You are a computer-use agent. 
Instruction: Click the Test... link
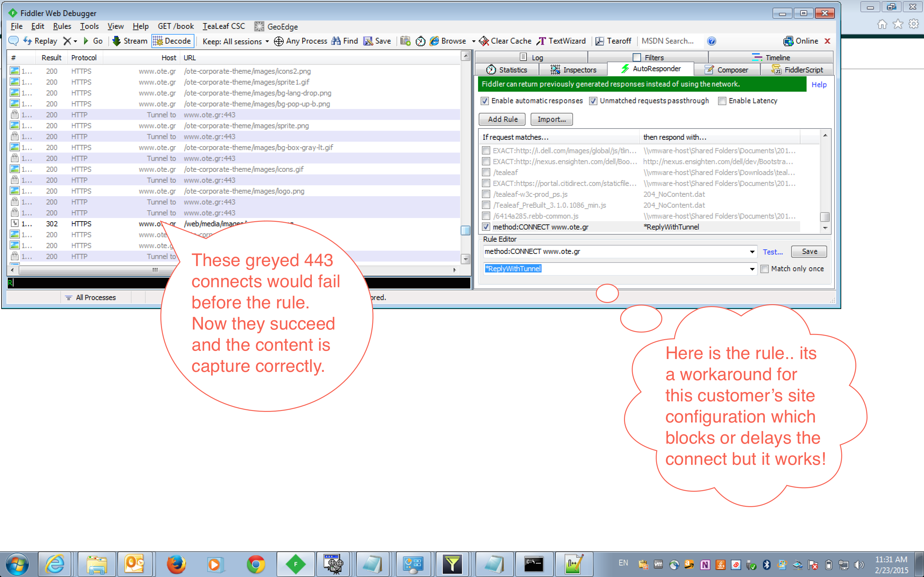[x=773, y=252]
